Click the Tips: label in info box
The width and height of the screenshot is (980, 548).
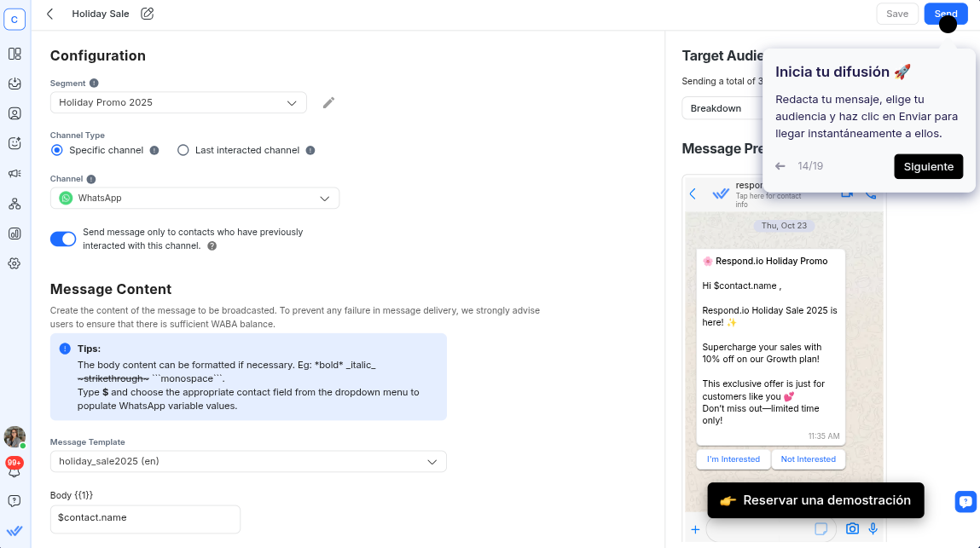click(x=89, y=349)
